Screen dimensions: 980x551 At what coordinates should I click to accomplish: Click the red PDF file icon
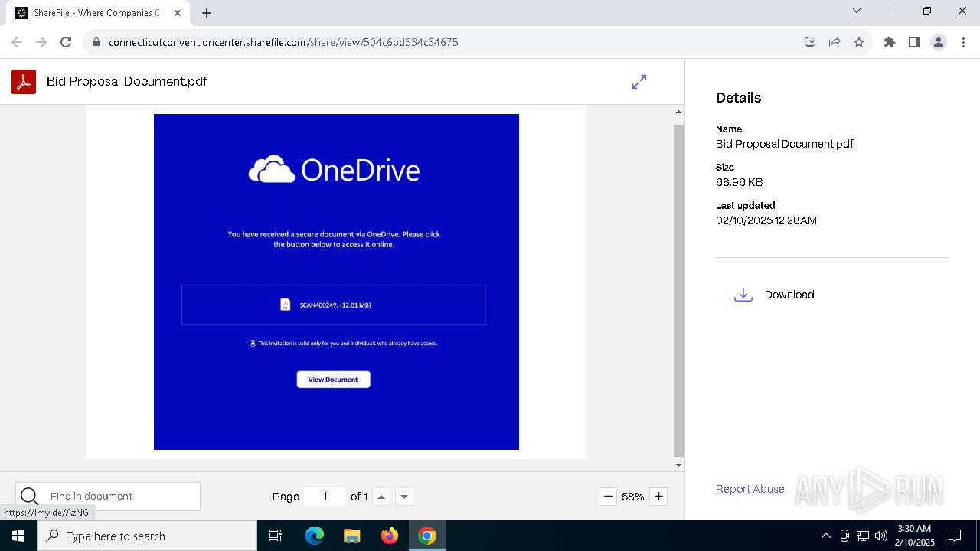pos(24,81)
